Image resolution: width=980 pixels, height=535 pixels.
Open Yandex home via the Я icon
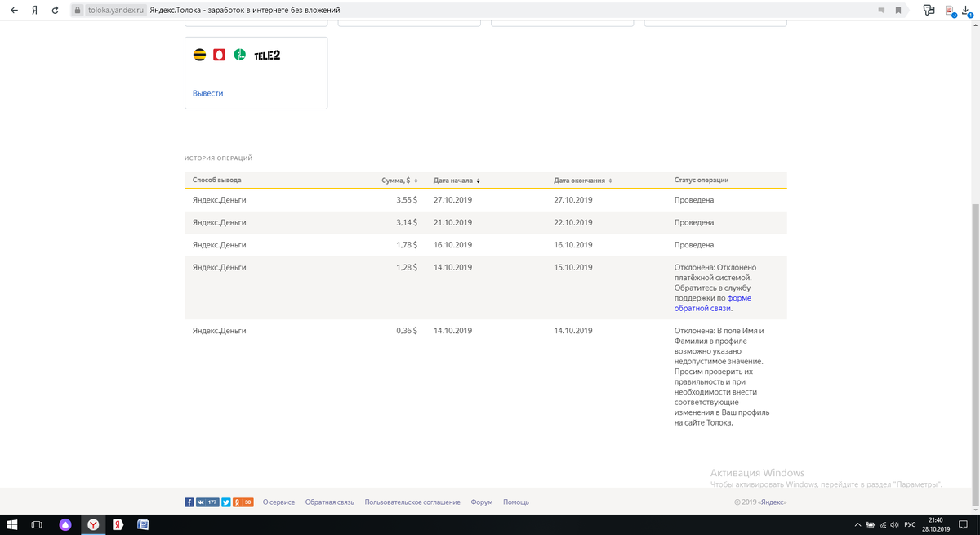tap(33, 11)
